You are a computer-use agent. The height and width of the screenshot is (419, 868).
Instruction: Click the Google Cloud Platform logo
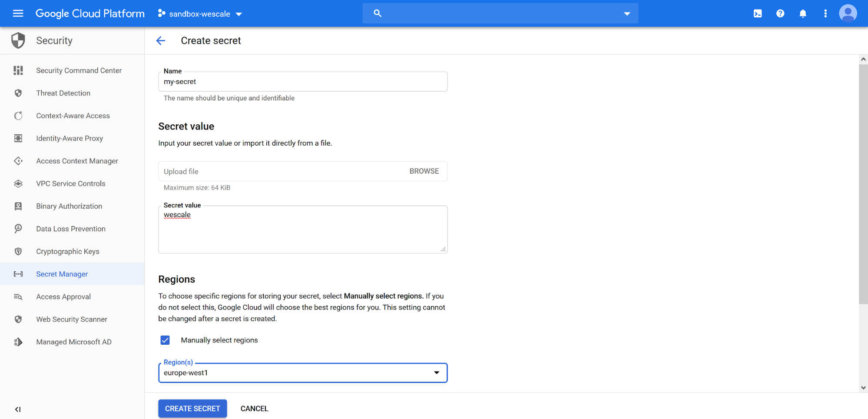pos(90,13)
